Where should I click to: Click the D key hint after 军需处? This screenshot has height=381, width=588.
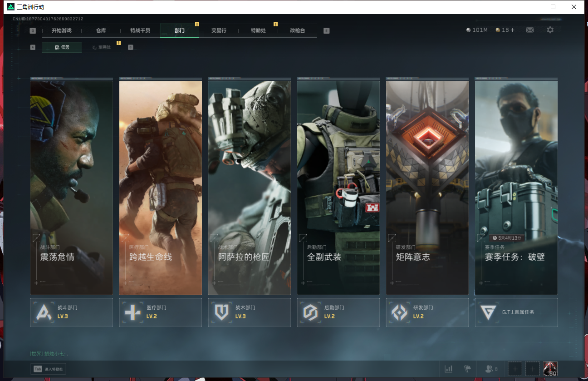[131, 47]
